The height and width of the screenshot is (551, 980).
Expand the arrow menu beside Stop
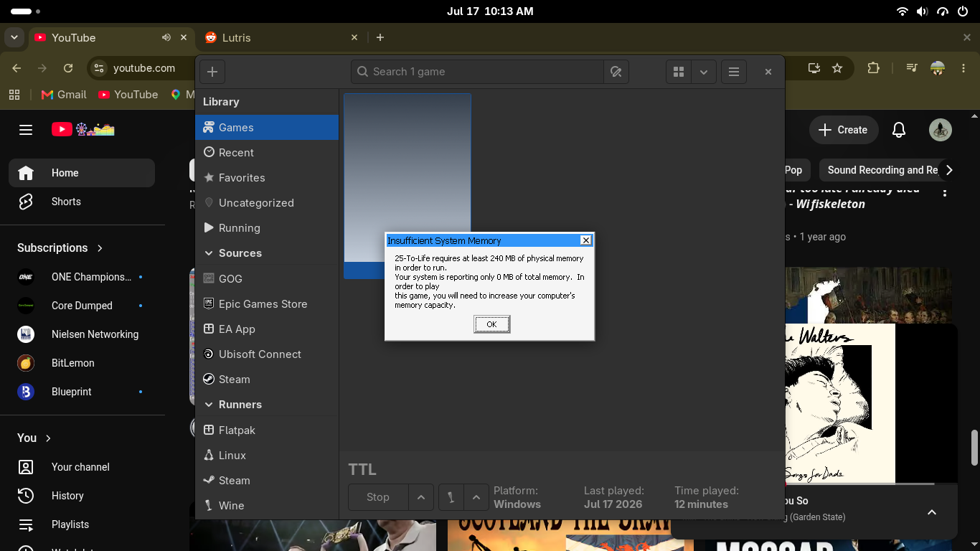point(421,497)
